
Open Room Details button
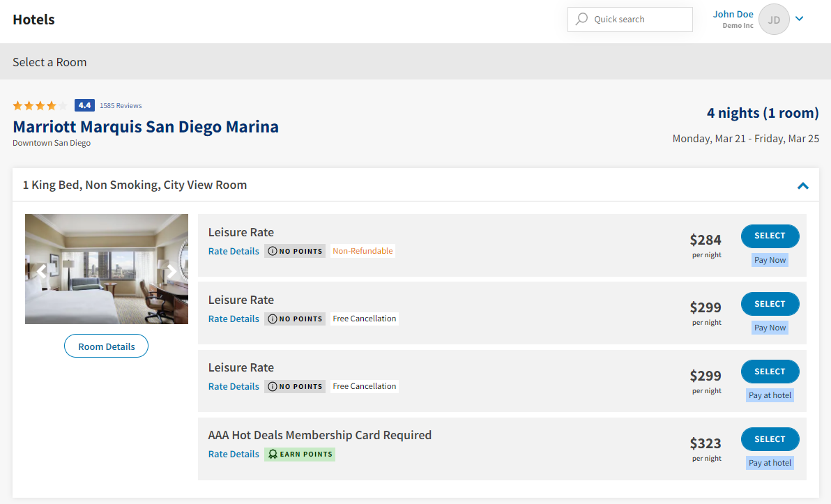(x=106, y=346)
